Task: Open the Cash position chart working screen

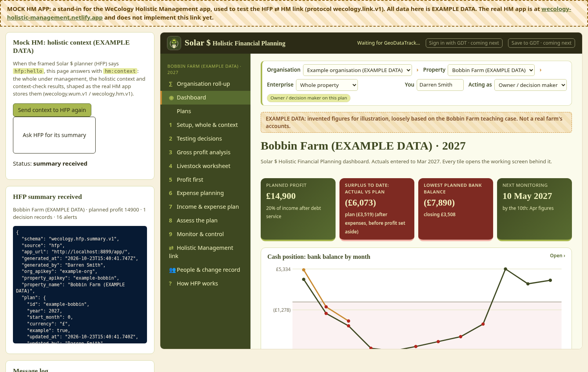Action: (557, 256)
